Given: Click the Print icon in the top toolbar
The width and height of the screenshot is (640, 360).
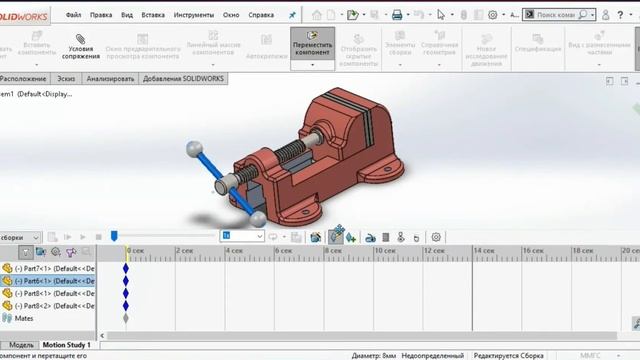Looking at the screenshot, I should 397,15.
